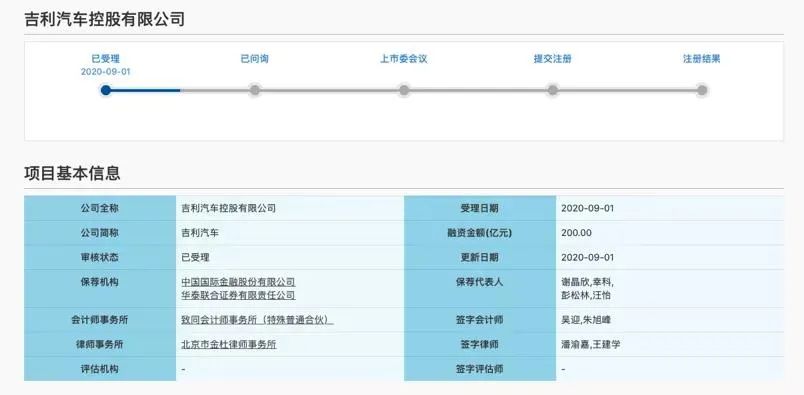Viewport: 804px width, 395px height.
Task: Click the 上市委会议 progress step dot
Action: [404, 90]
